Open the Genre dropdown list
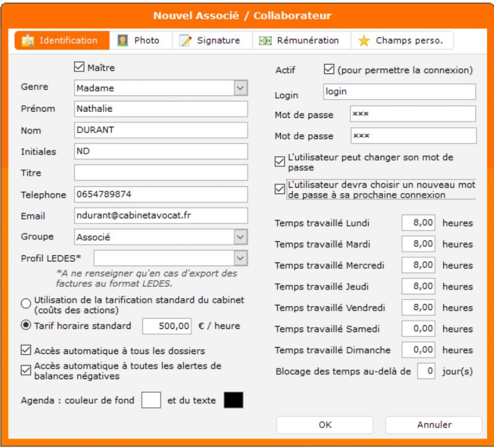Image resolution: width=494 pixels, height=448 pixels. pyautogui.click(x=240, y=88)
